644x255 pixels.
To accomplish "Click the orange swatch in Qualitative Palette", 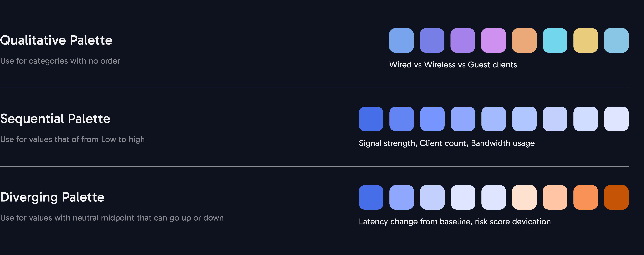I will click(x=524, y=40).
